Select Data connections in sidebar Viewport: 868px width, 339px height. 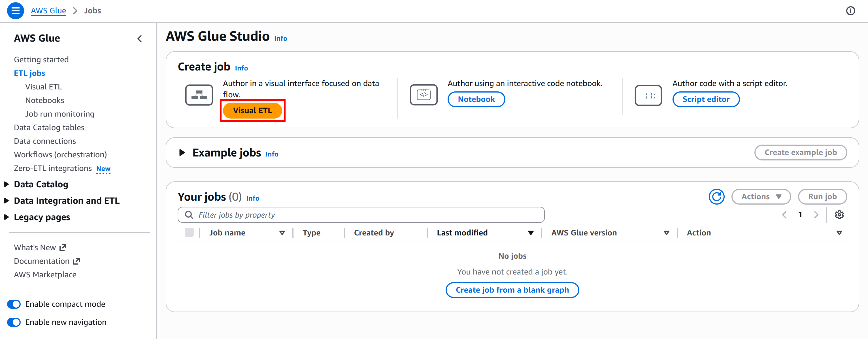(x=45, y=141)
